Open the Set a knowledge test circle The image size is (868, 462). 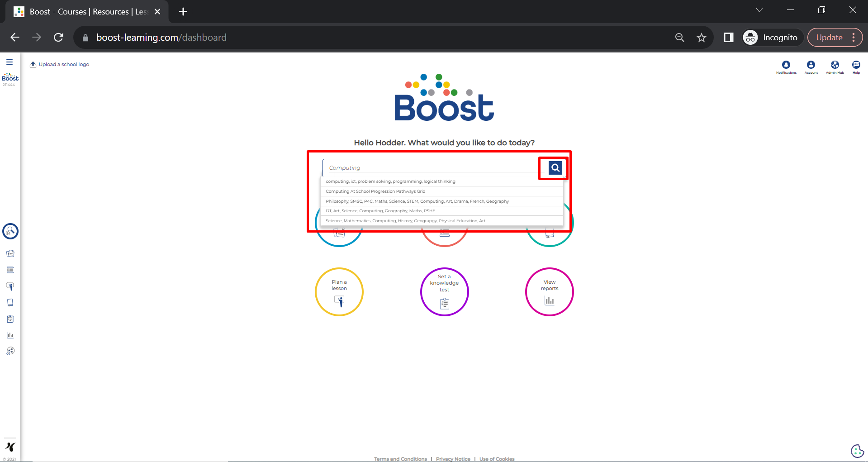(444, 292)
